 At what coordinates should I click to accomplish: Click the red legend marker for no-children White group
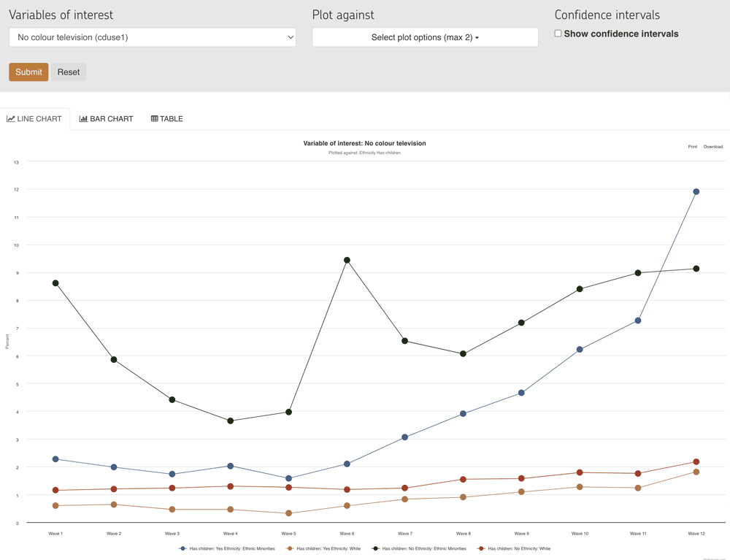tap(481, 548)
